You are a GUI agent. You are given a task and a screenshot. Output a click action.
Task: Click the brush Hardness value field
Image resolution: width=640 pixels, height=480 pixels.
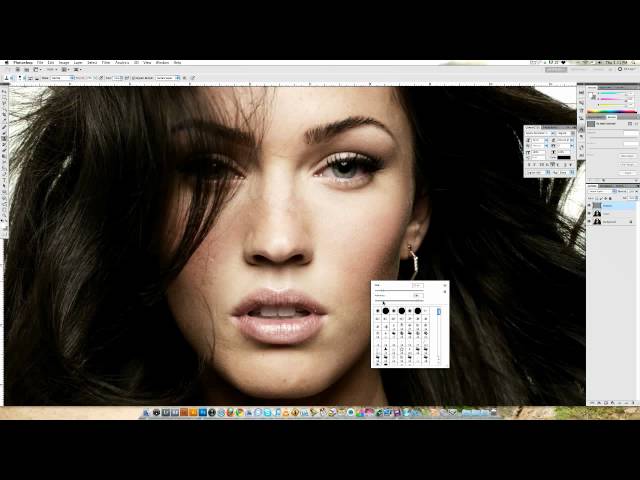coord(418,296)
